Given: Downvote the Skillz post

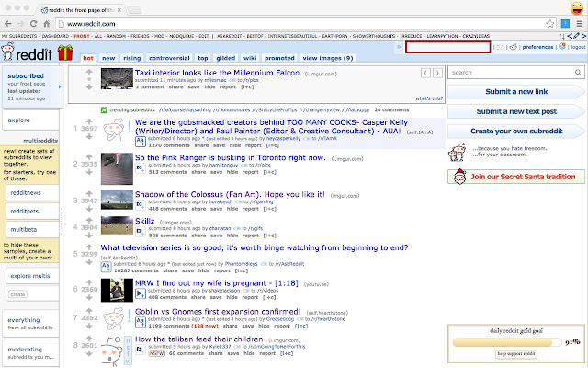Looking at the screenshot, I should (x=89, y=236).
